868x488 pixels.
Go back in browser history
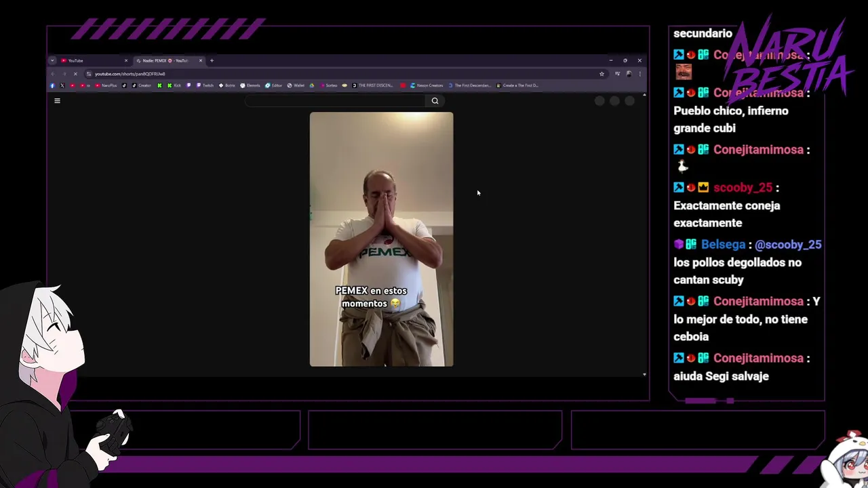pos(53,74)
